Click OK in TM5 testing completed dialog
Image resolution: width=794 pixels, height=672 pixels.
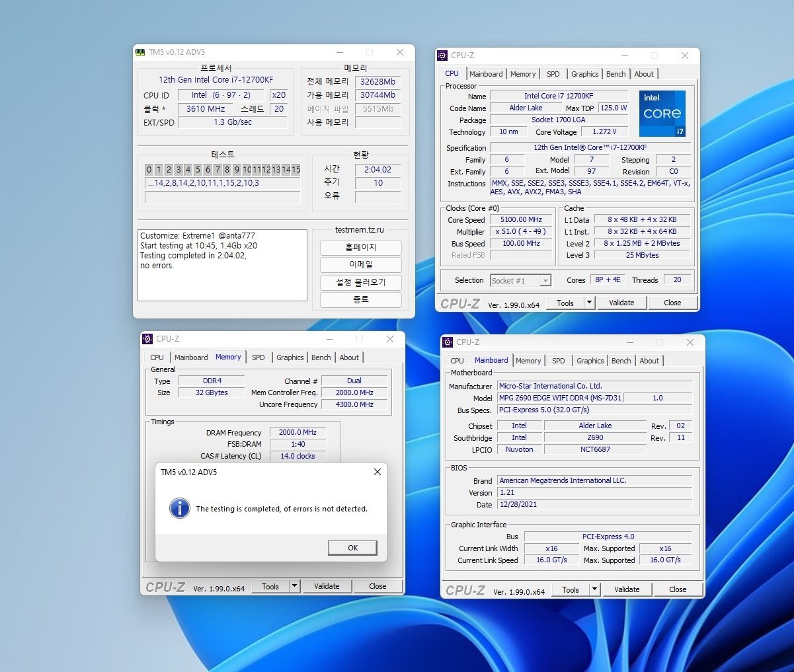(x=352, y=548)
